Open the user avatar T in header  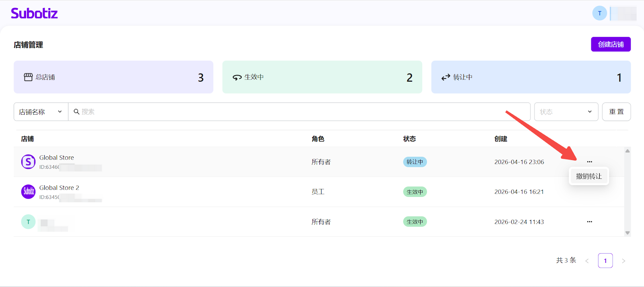click(x=599, y=13)
